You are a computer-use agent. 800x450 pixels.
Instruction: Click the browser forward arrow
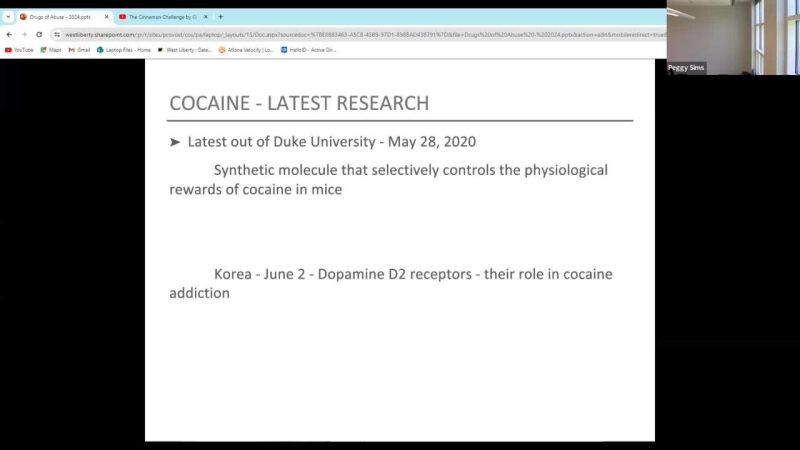(x=23, y=34)
